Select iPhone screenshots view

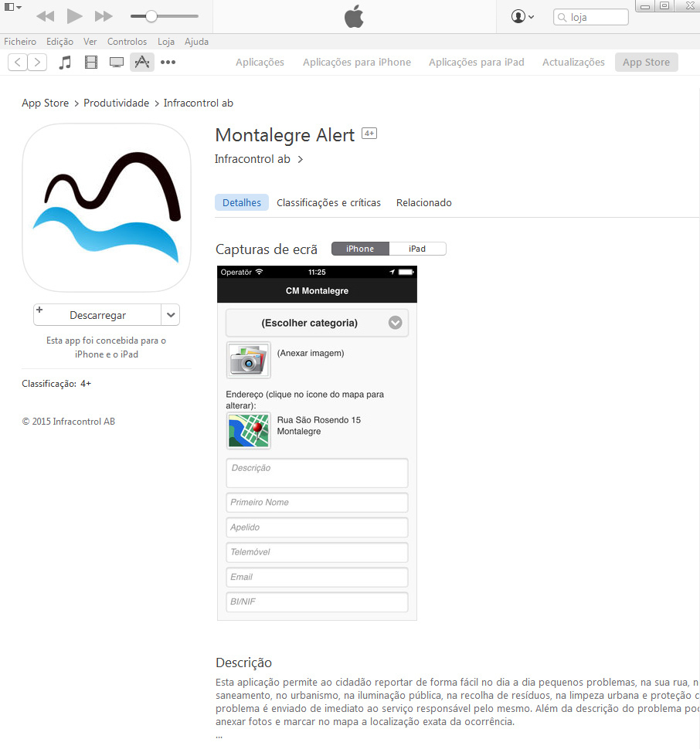tap(360, 249)
